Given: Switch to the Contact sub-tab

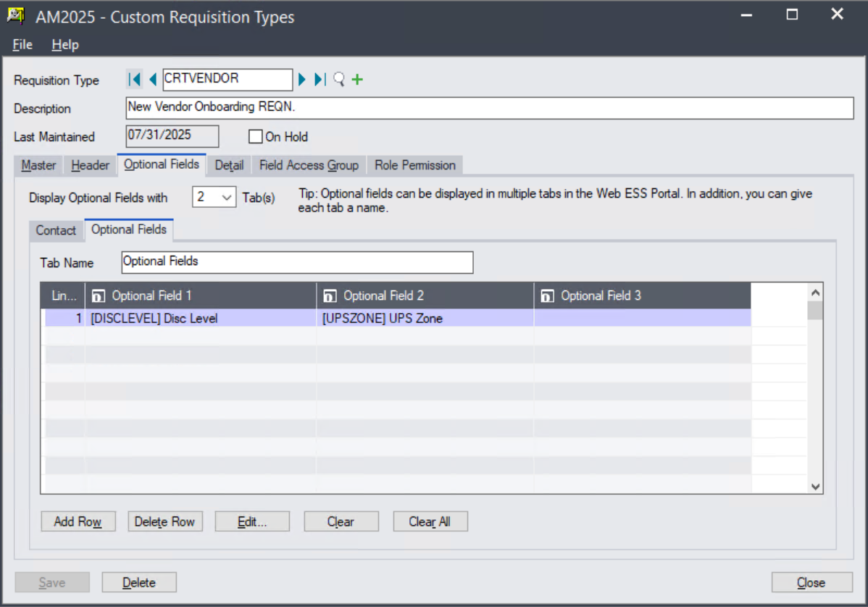Looking at the screenshot, I should (56, 231).
